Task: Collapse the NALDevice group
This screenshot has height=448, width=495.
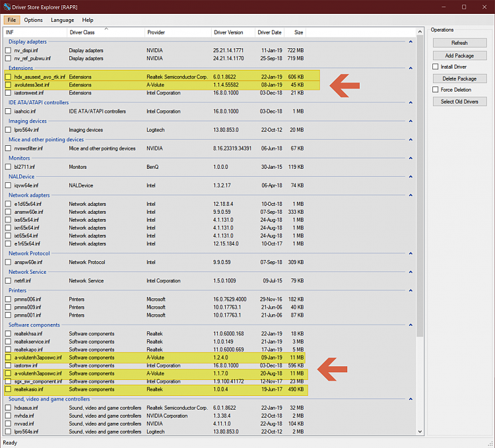Action: click(x=411, y=177)
